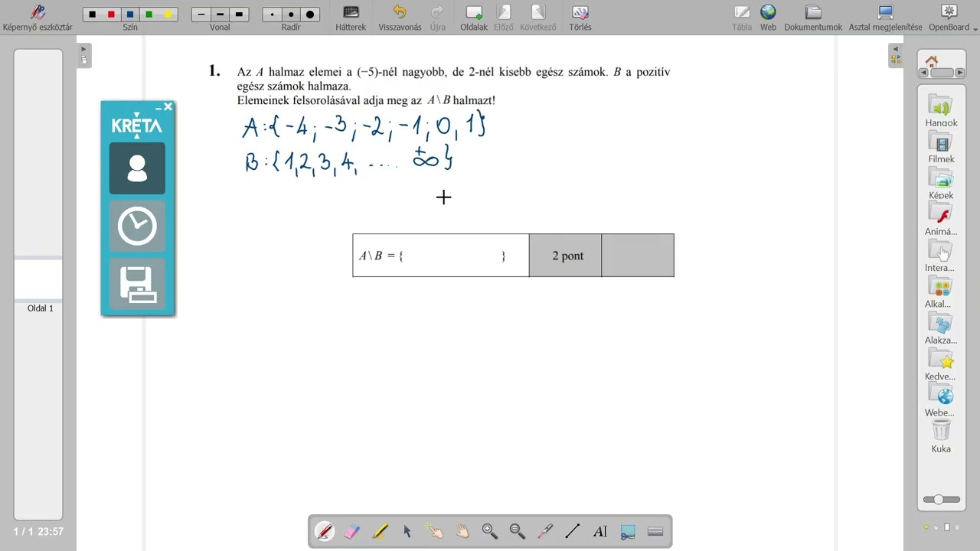
Task: Close the KRÉTA widget
Action: coord(168,107)
